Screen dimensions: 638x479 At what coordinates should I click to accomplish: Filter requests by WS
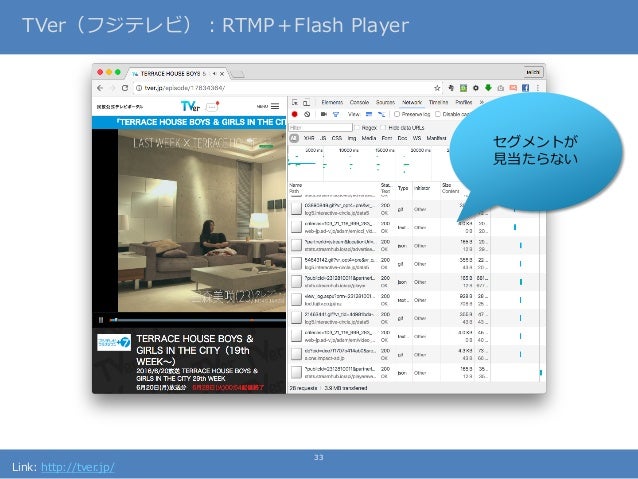pos(417,138)
